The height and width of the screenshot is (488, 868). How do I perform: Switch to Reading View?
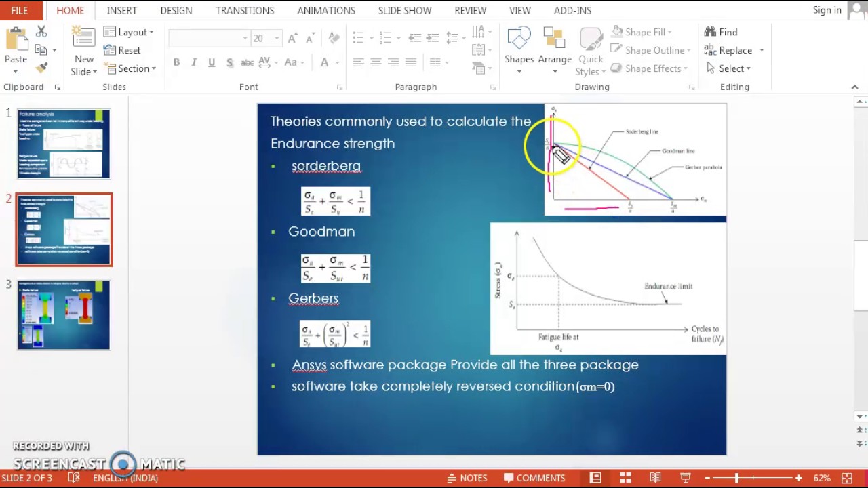655,478
